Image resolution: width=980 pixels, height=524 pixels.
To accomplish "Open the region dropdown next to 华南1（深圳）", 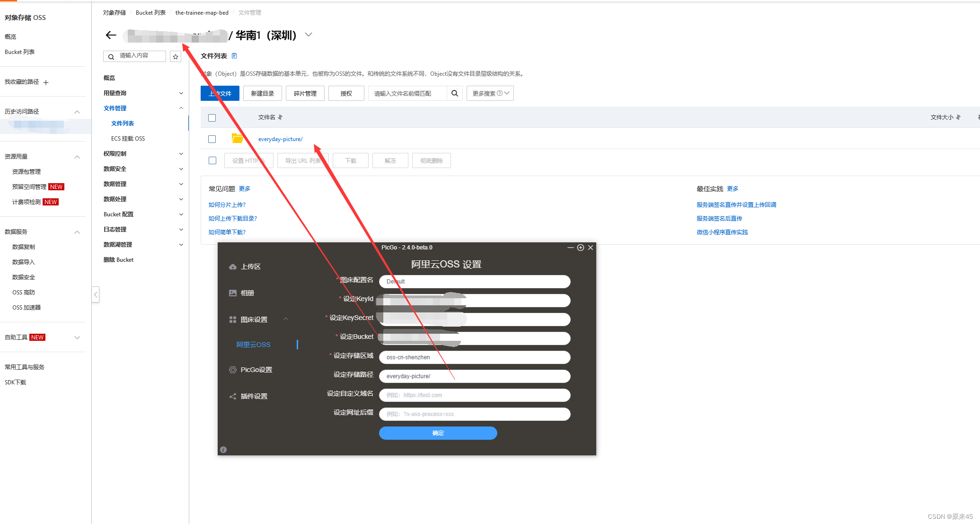I will coord(309,35).
